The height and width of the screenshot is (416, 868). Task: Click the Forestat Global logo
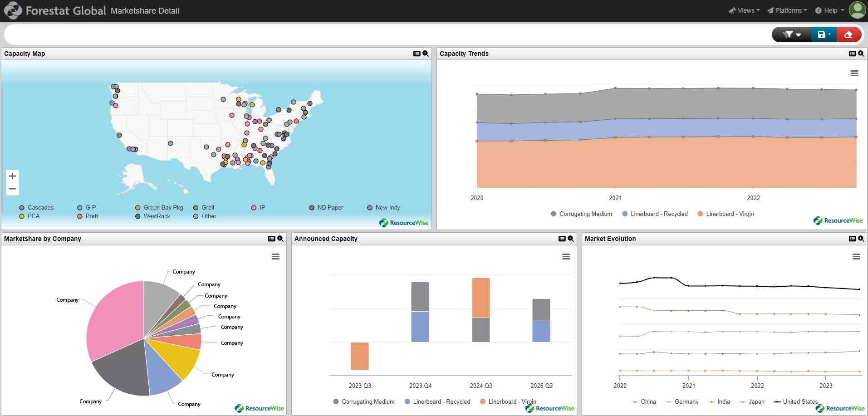55,10
